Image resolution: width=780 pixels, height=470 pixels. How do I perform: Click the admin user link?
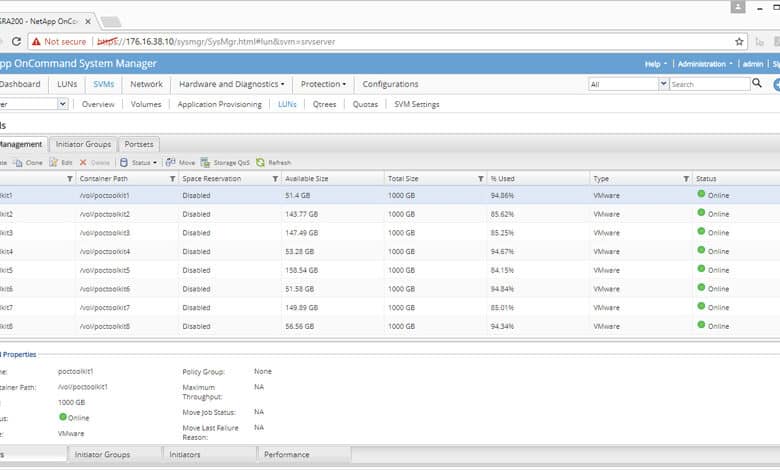coord(753,64)
